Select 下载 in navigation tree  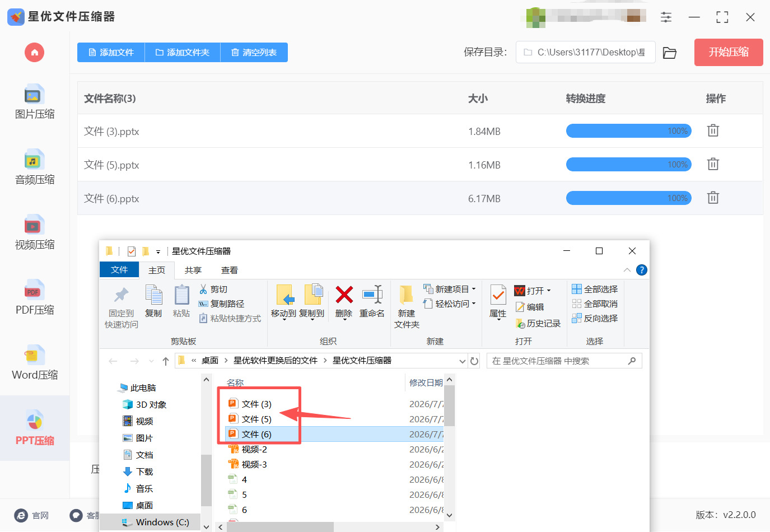click(138, 472)
